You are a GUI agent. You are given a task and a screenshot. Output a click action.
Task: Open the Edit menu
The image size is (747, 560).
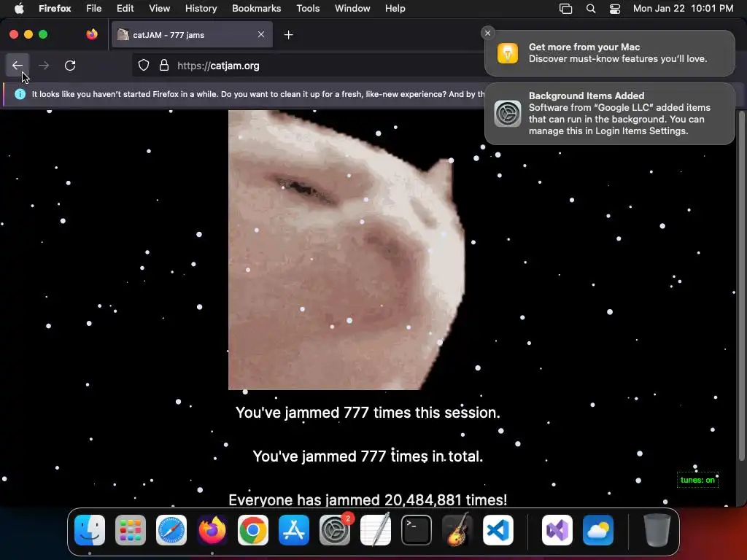point(125,8)
